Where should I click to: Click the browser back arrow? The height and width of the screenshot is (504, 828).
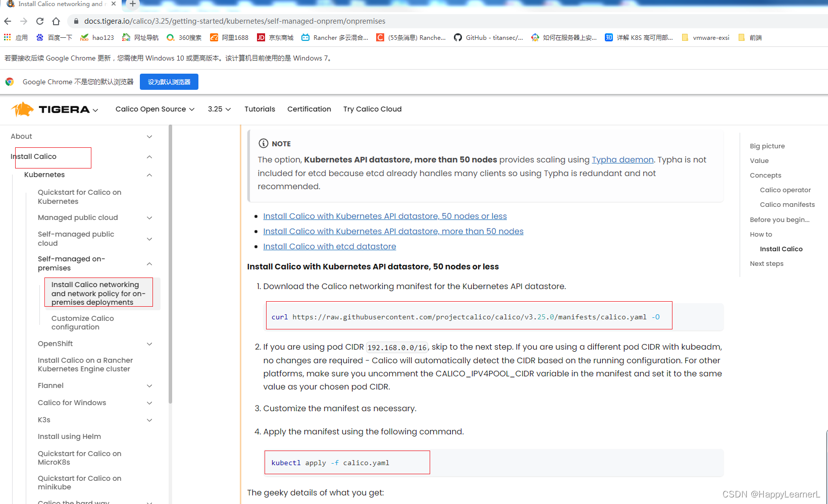(x=8, y=21)
